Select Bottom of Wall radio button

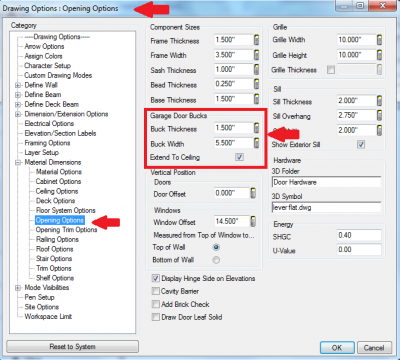pos(216,260)
